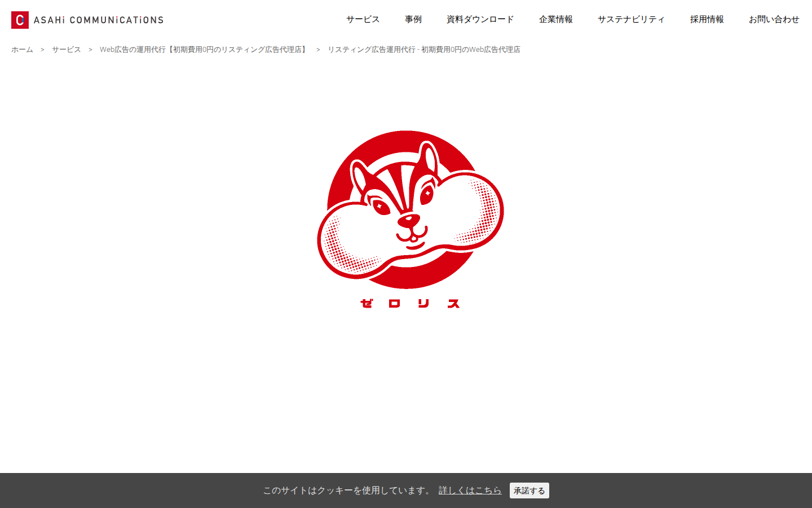Click the このサイトはクッキーを使用しています notice text
Image resolution: width=812 pixels, height=508 pixels.
pos(347,491)
